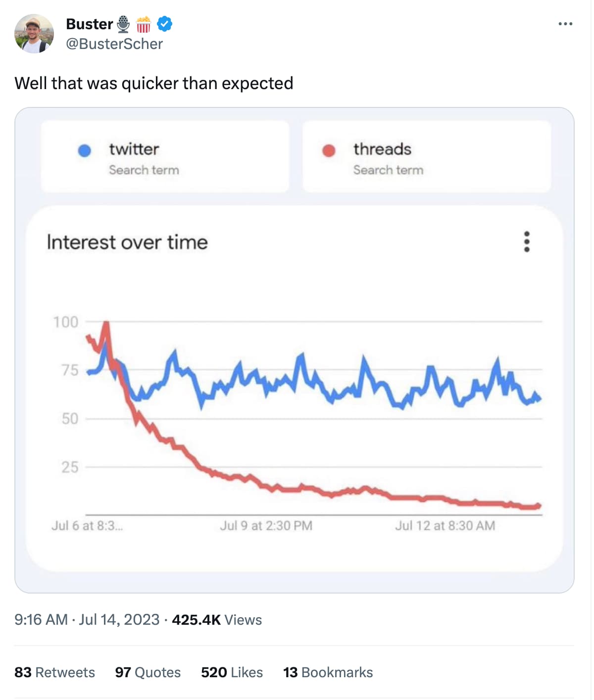Open Buster's profile picture avatar

(34, 34)
